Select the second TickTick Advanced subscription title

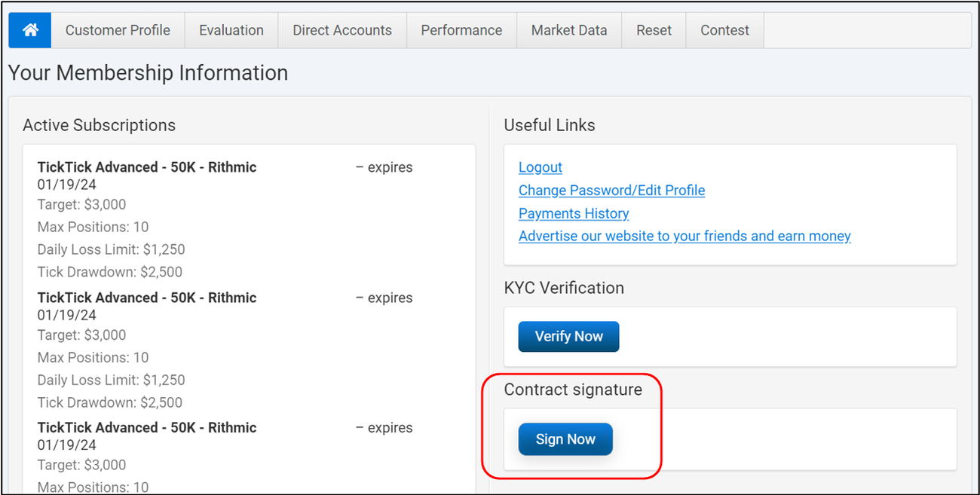click(x=147, y=298)
